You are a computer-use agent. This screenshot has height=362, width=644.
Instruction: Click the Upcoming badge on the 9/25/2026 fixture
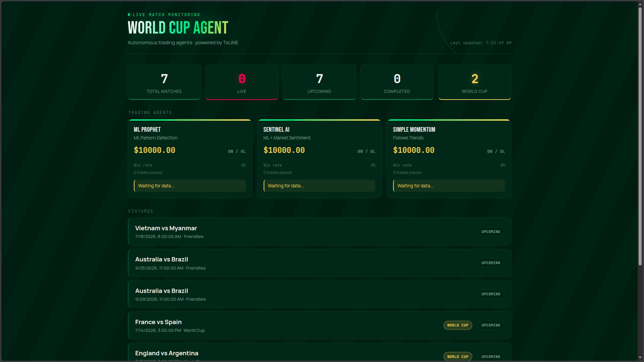[x=491, y=263]
